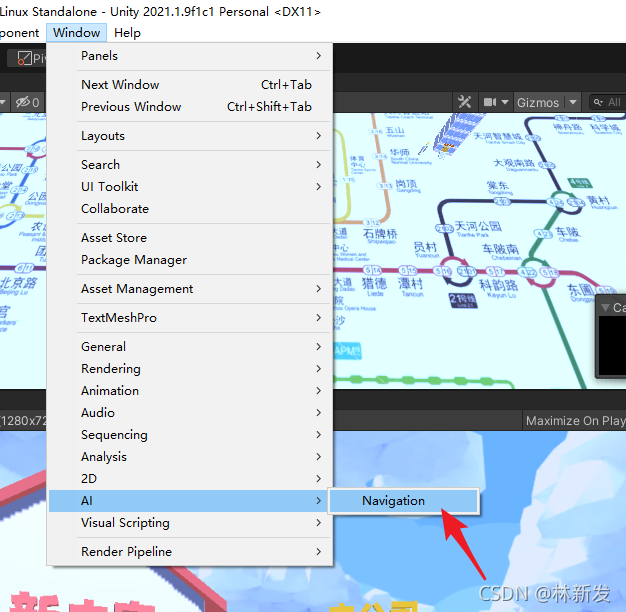Expand the Rendering submenu
This screenshot has width=626, height=612.
[x=190, y=368]
